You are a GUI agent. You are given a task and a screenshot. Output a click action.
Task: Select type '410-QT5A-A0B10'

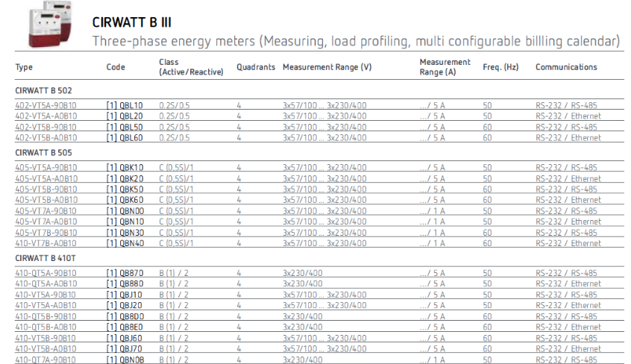tap(46, 284)
